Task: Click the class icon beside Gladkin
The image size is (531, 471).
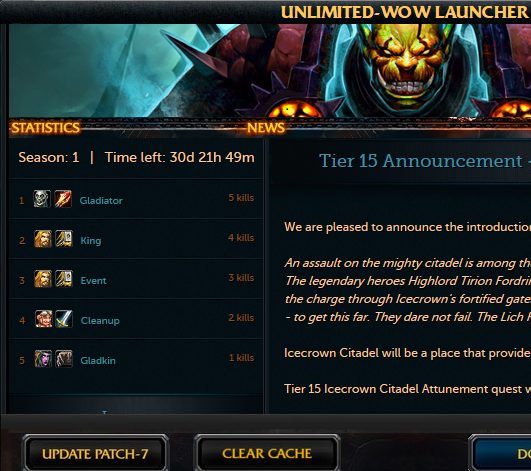Action: 64,359
